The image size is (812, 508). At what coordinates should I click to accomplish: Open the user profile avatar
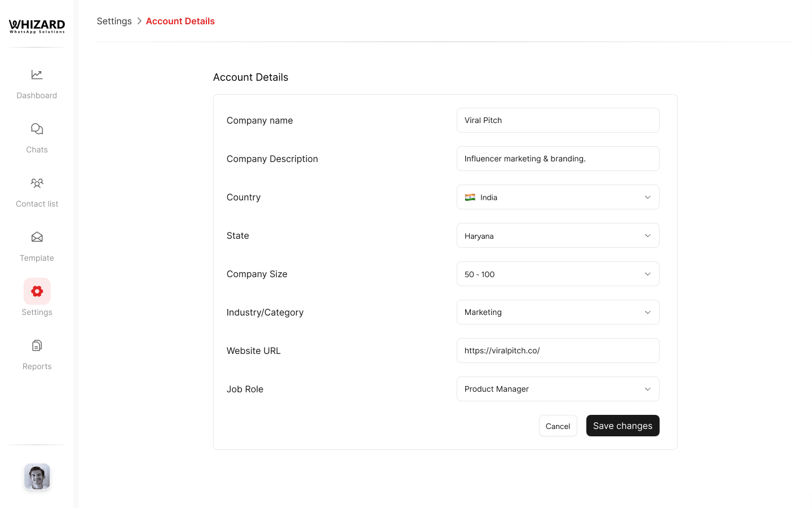point(37,477)
